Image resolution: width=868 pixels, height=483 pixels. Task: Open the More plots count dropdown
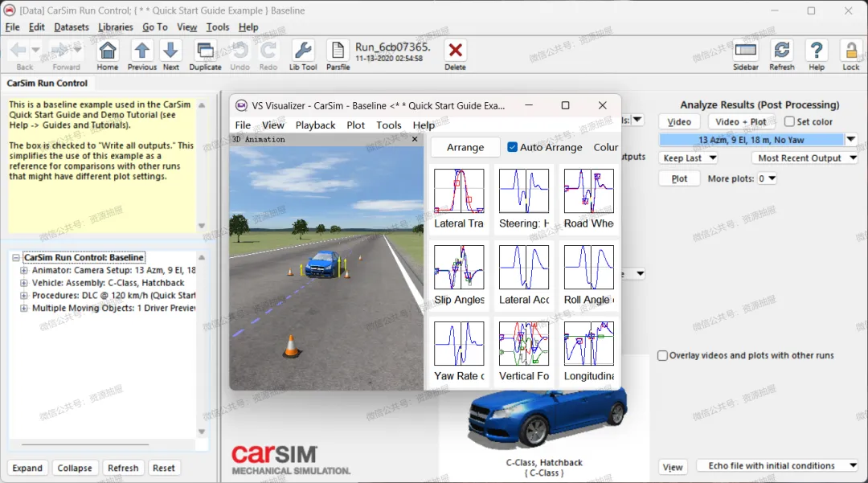click(768, 179)
